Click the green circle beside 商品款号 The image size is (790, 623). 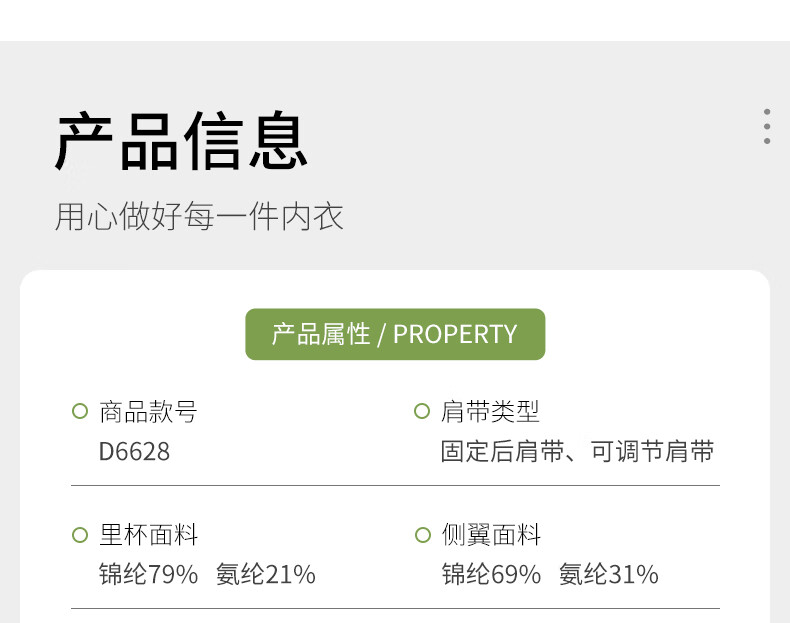(x=80, y=411)
